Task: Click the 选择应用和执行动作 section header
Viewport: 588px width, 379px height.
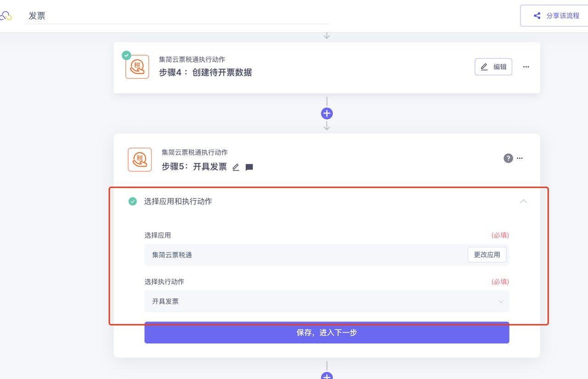Action: 327,201
